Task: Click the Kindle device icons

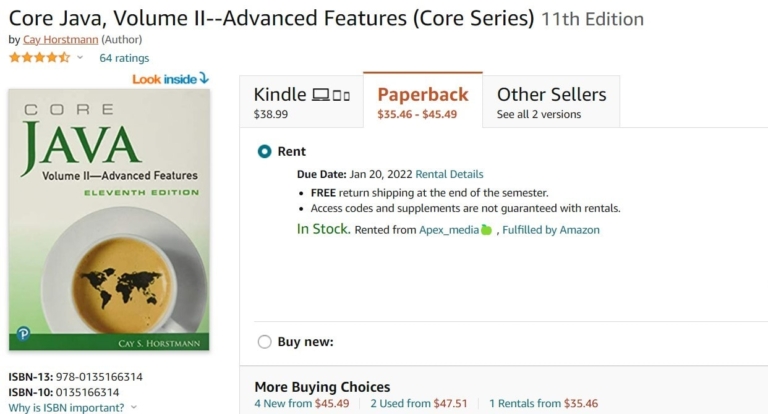Action: [x=331, y=95]
